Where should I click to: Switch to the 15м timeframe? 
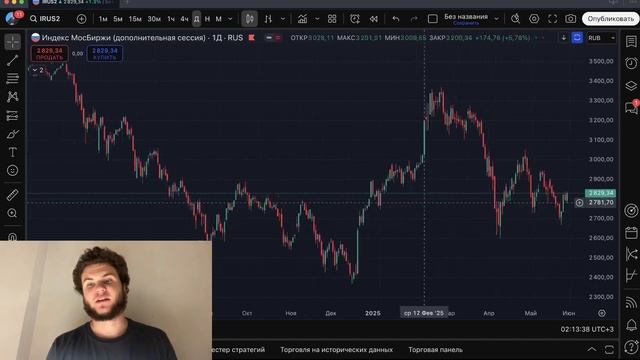click(135, 19)
